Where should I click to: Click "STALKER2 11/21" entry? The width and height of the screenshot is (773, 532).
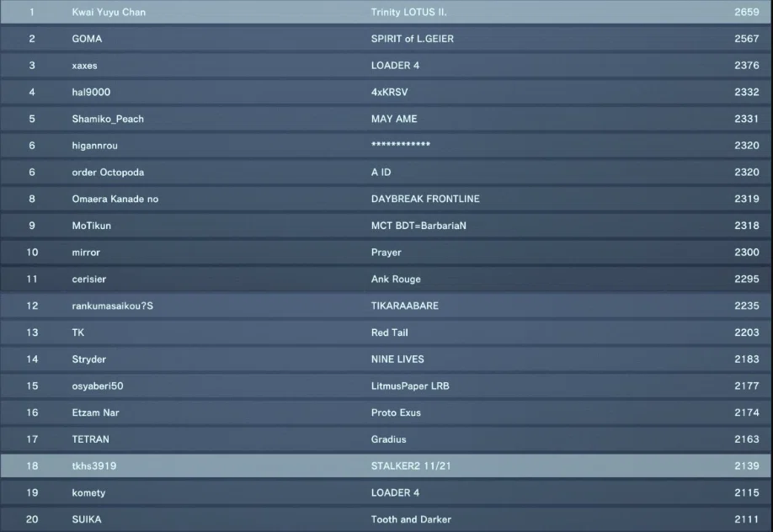pos(411,466)
